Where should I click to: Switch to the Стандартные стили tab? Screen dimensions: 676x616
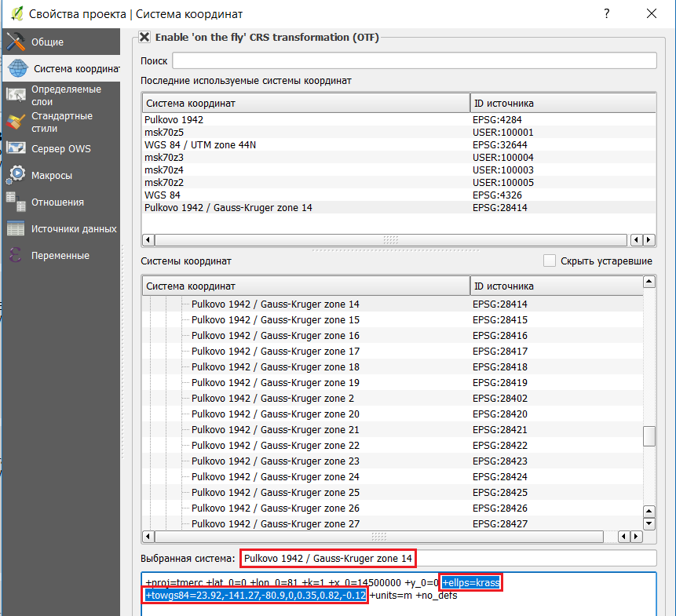[61, 122]
